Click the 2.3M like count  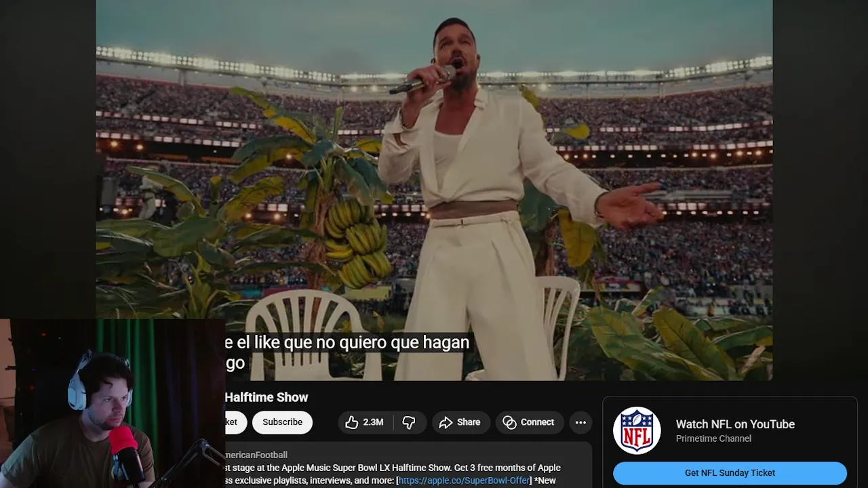tap(373, 422)
